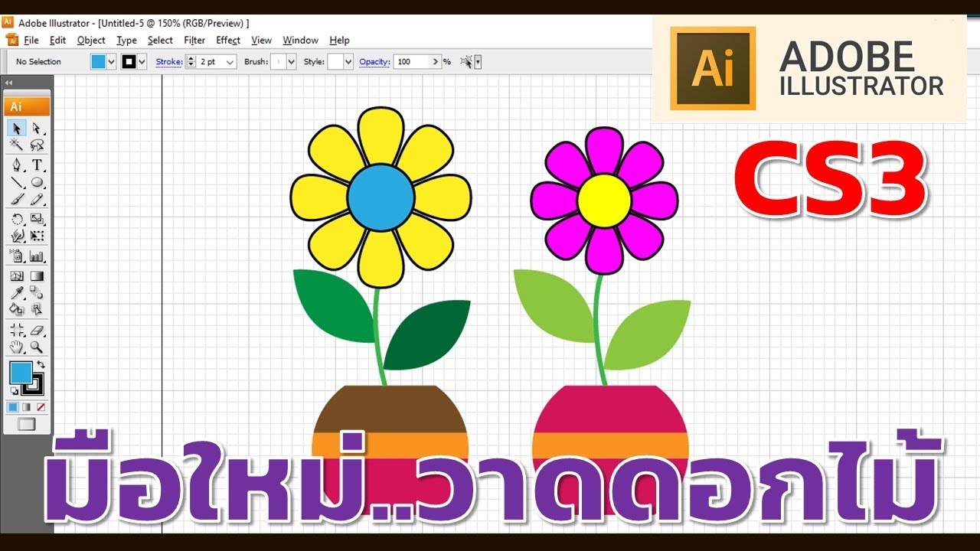Open the File menu
980x551 pixels.
tap(31, 41)
